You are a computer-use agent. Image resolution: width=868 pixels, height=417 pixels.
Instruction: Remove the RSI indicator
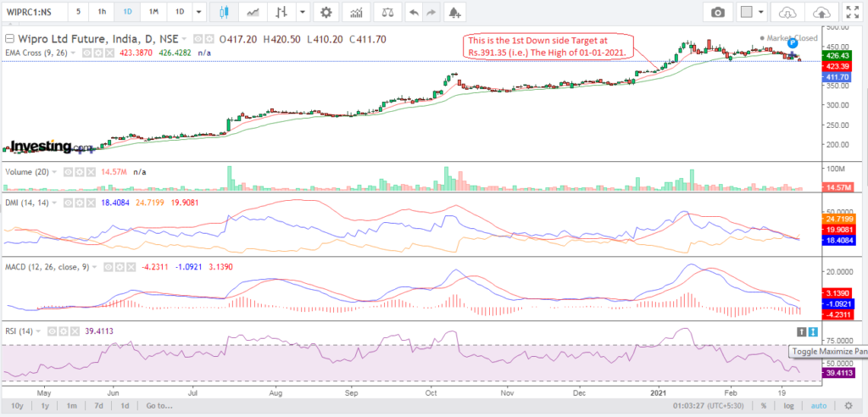tap(75, 331)
